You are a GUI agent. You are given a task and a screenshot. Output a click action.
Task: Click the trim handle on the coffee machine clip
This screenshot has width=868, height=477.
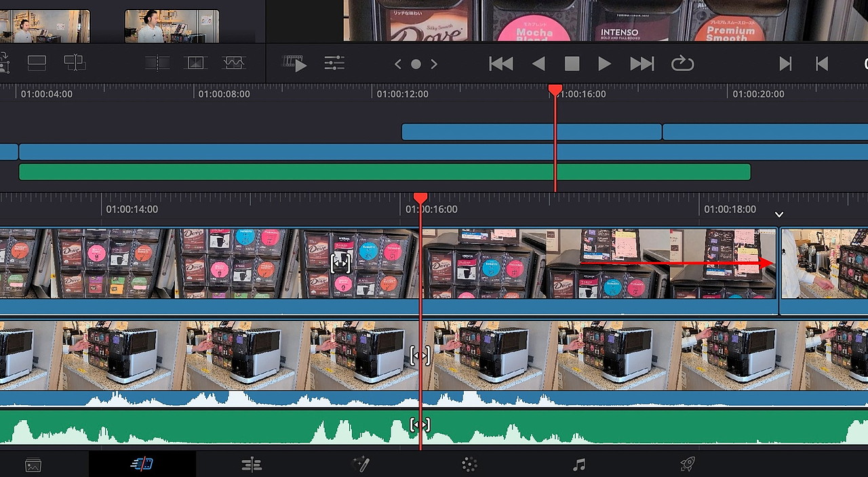pos(420,355)
